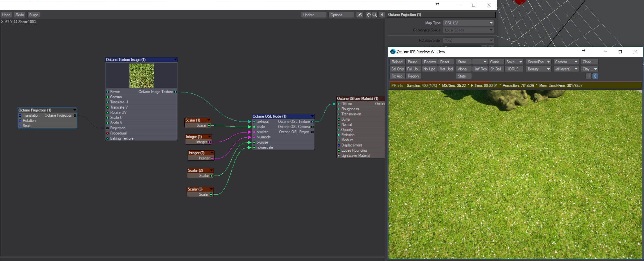This screenshot has height=261, width=644.
Task: Open the (all layers) dropdown
Action: coord(566,69)
